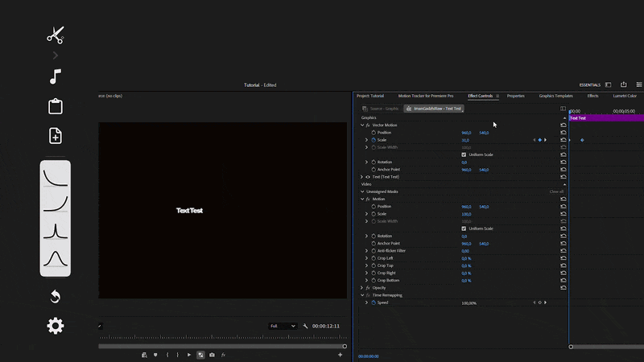644x362 pixels.
Task: Uncheck Uniform Scale under Vector Motion
Action: (x=464, y=154)
